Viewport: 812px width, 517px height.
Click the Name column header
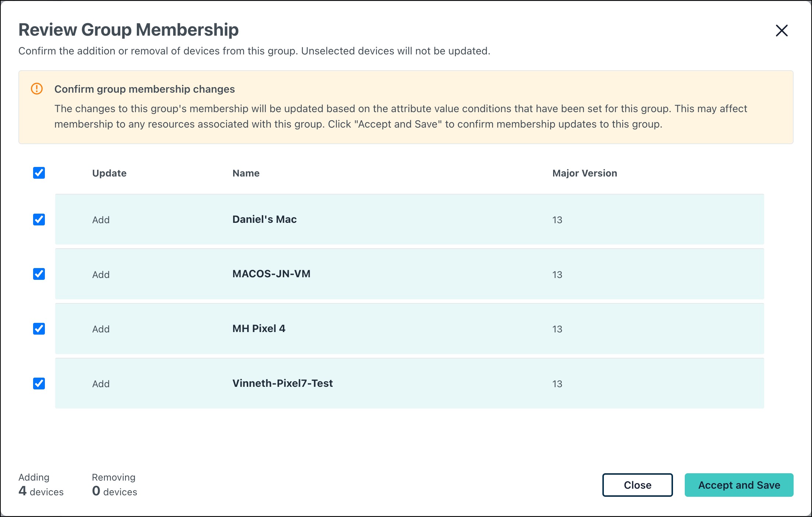click(246, 173)
